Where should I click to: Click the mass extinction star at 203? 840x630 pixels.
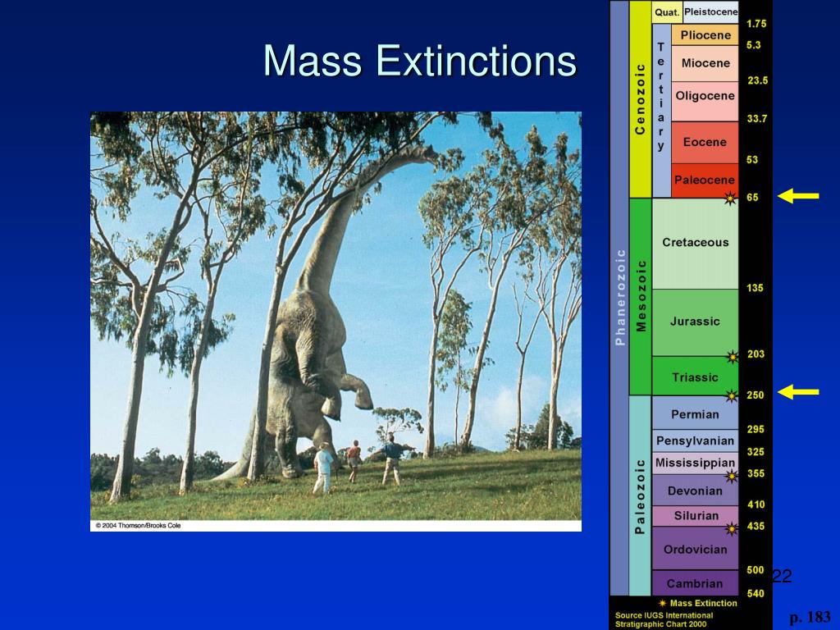click(732, 356)
